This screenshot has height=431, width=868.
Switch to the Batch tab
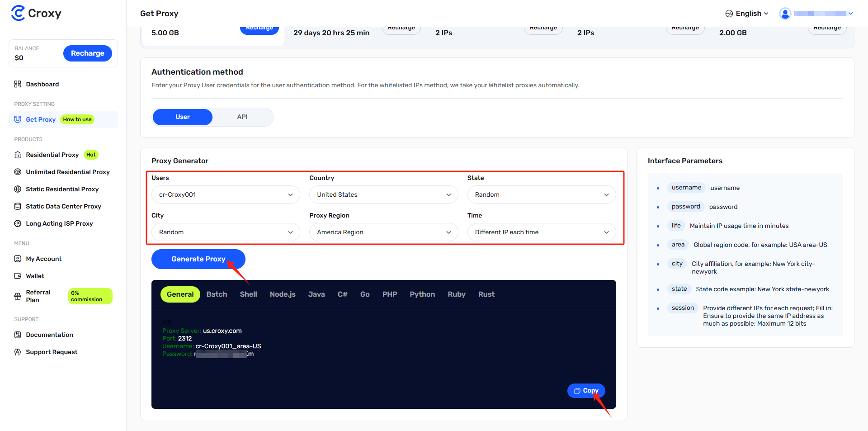click(217, 294)
